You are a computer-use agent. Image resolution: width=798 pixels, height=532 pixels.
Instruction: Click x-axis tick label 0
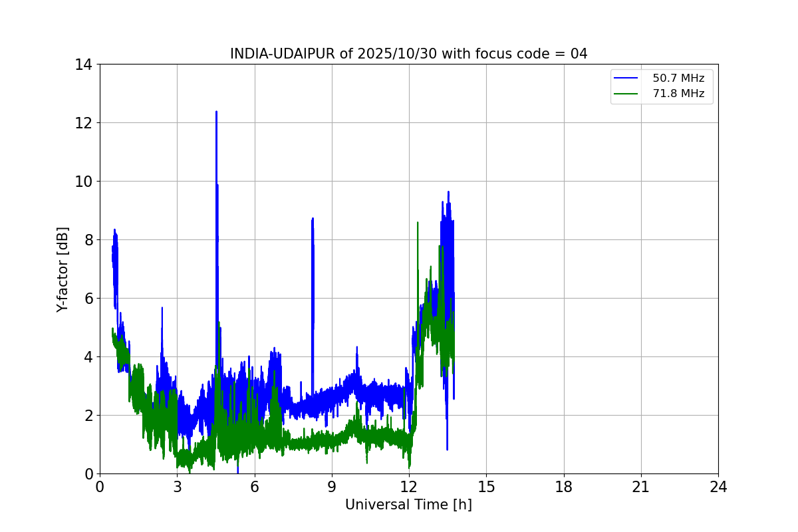tap(100, 487)
